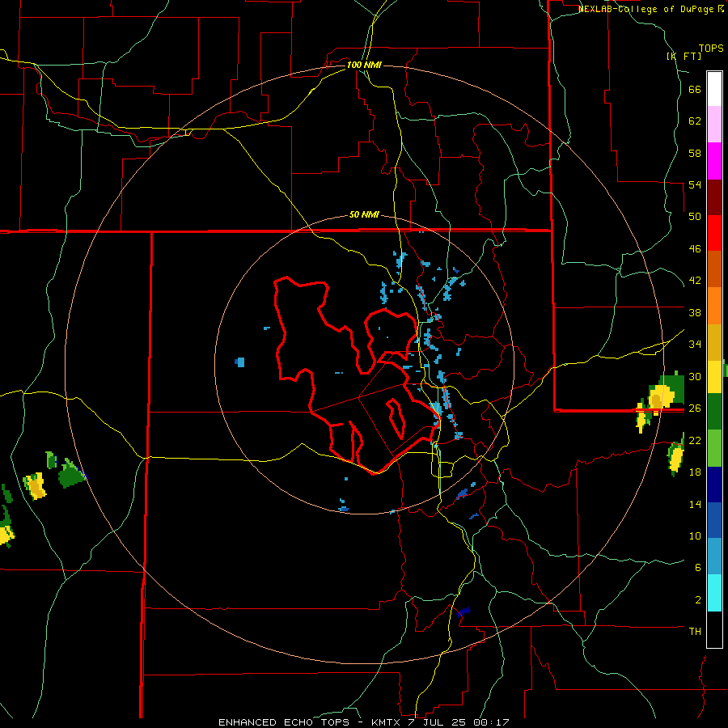The image size is (728, 728).
Task: Click the '00:17' timestamp in caption
Action: [x=491, y=722]
